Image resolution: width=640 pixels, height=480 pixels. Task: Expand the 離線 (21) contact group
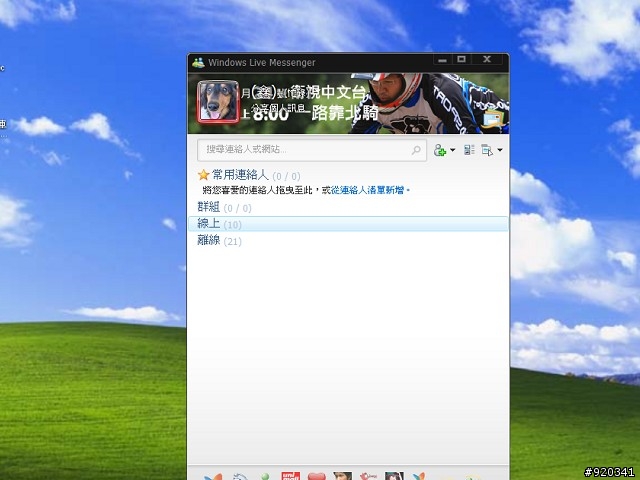(220, 240)
